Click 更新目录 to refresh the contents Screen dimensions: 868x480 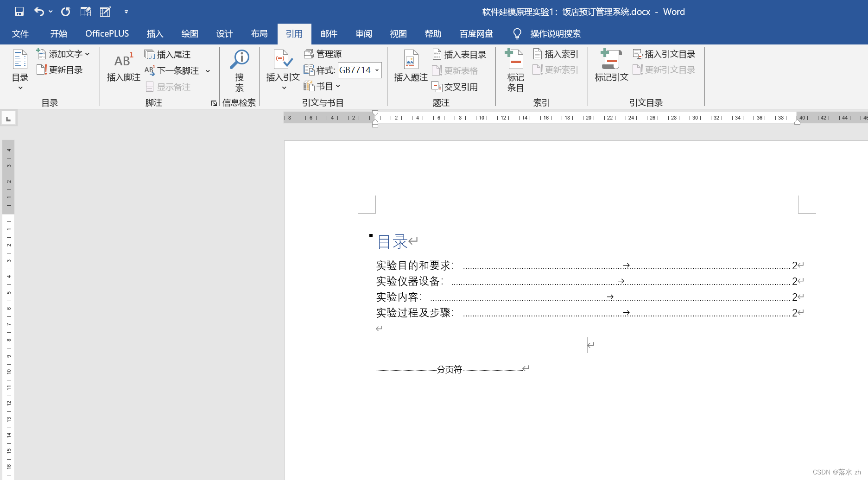60,70
